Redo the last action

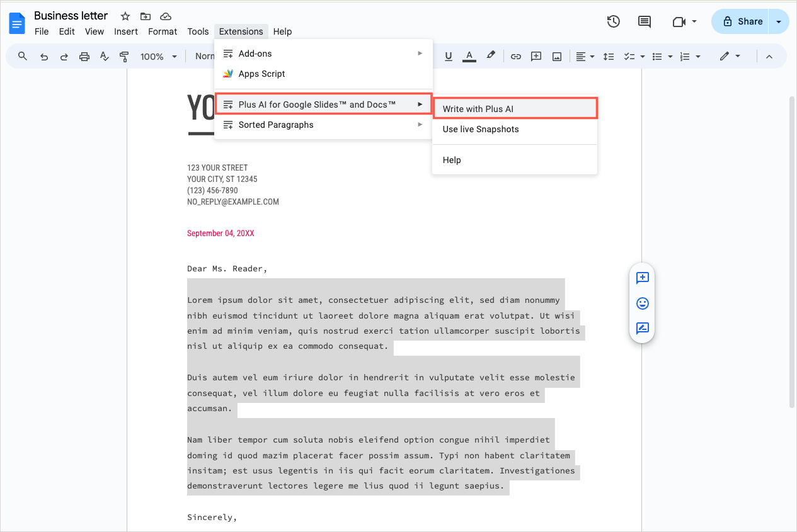[64, 57]
